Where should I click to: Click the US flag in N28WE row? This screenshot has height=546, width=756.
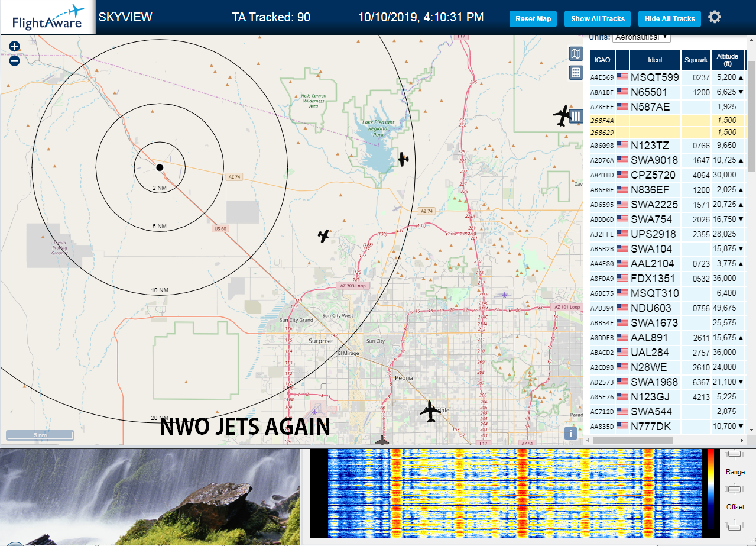pyautogui.click(x=622, y=367)
